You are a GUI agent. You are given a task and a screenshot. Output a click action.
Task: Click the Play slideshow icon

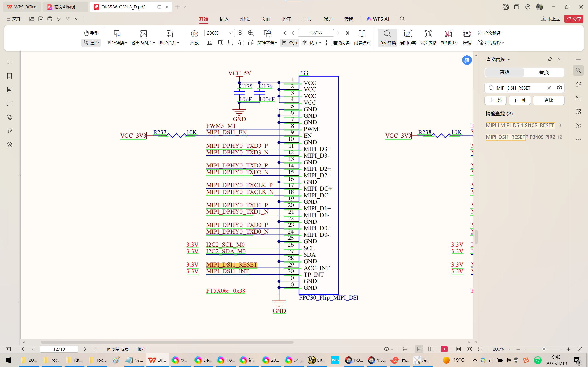[x=194, y=33]
